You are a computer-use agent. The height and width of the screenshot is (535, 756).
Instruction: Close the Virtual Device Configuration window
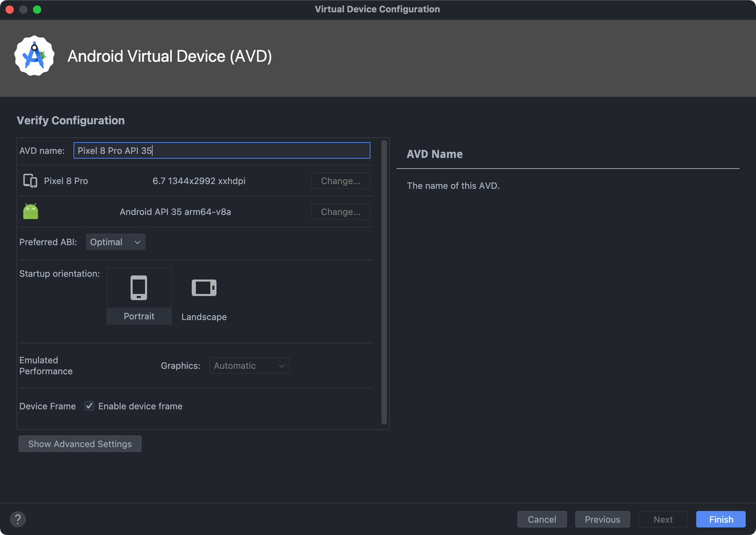(9, 9)
